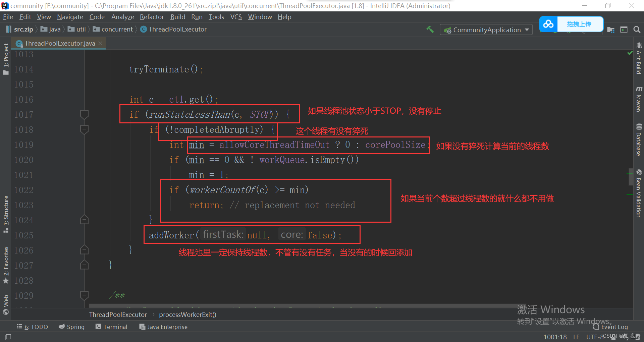Click the Ant Build ant icon
This screenshot has width=644, height=342.
tap(639, 45)
